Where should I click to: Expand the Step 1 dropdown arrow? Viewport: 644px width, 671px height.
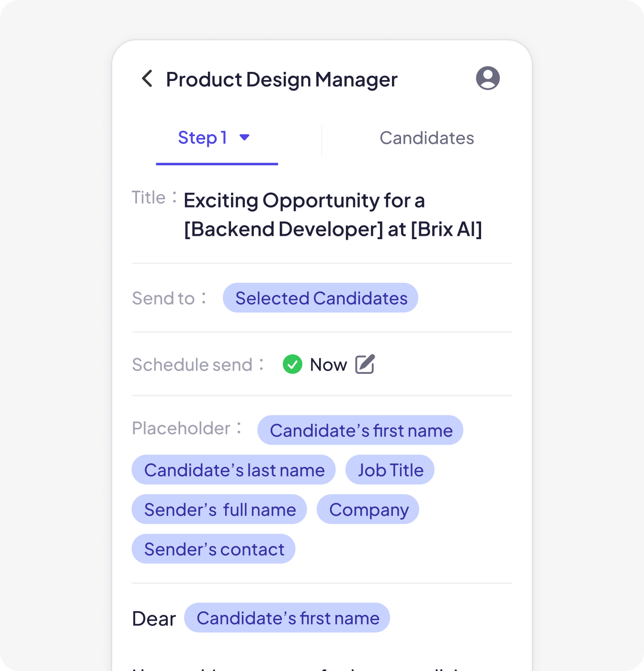244,138
